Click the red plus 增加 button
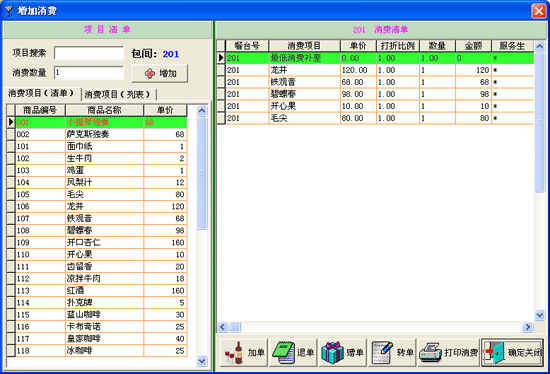 point(160,73)
